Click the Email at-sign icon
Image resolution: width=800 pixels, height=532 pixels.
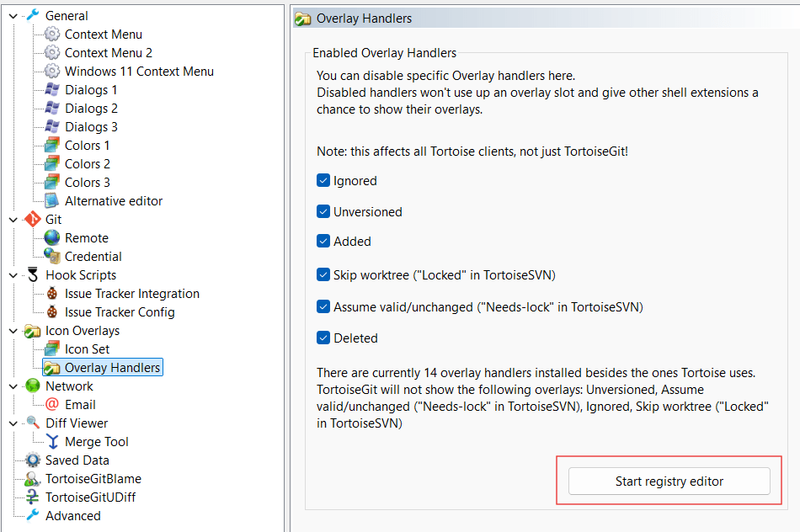pos(52,405)
